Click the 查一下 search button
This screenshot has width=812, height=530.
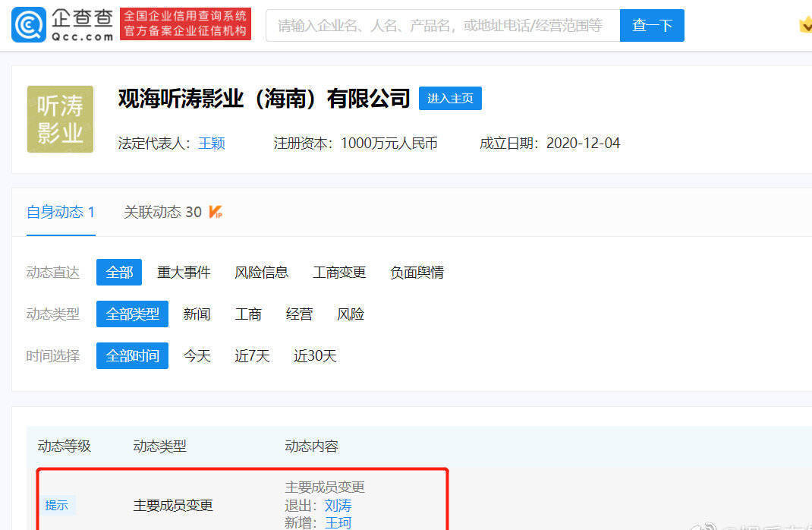(652, 25)
